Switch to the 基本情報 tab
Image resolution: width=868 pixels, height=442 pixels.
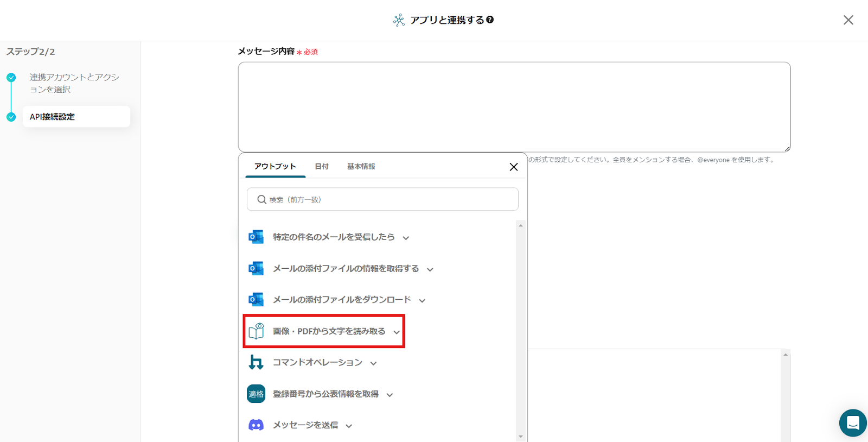[361, 167]
